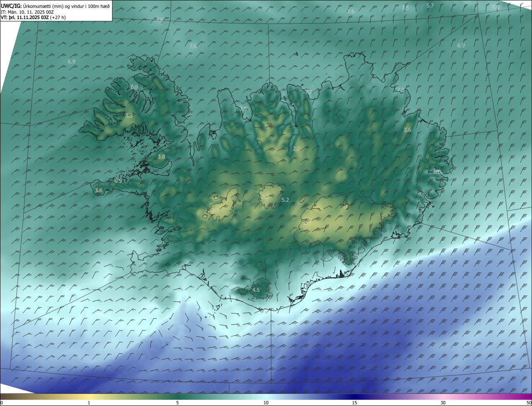Click the '5' tick on the color scale
The image size is (532, 406).
177,403
